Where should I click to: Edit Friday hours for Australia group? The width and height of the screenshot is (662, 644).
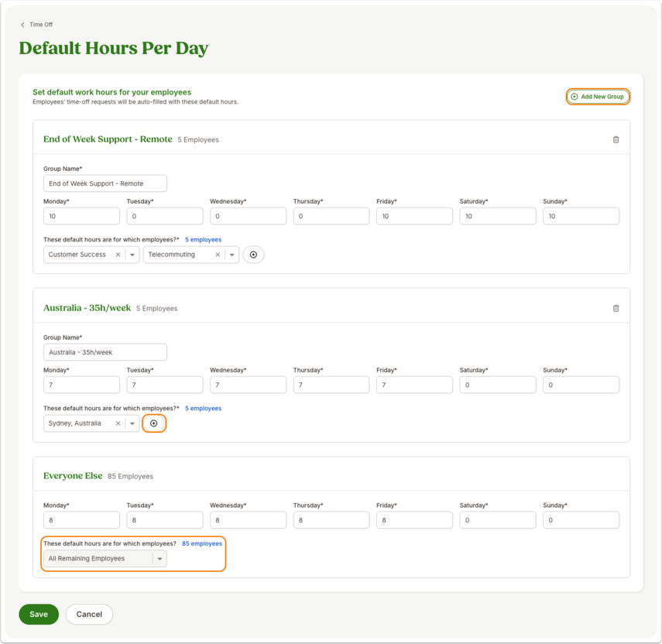click(414, 385)
